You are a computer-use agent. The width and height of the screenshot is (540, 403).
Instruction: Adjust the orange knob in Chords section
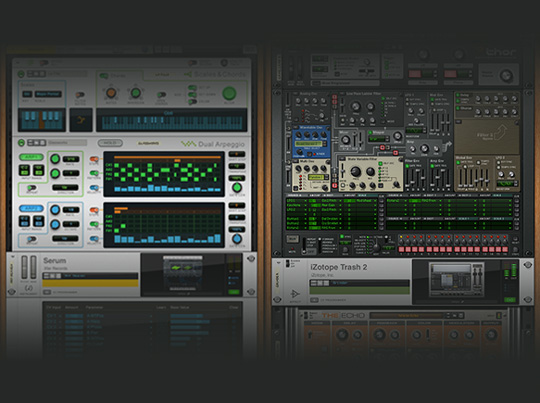(111, 93)
